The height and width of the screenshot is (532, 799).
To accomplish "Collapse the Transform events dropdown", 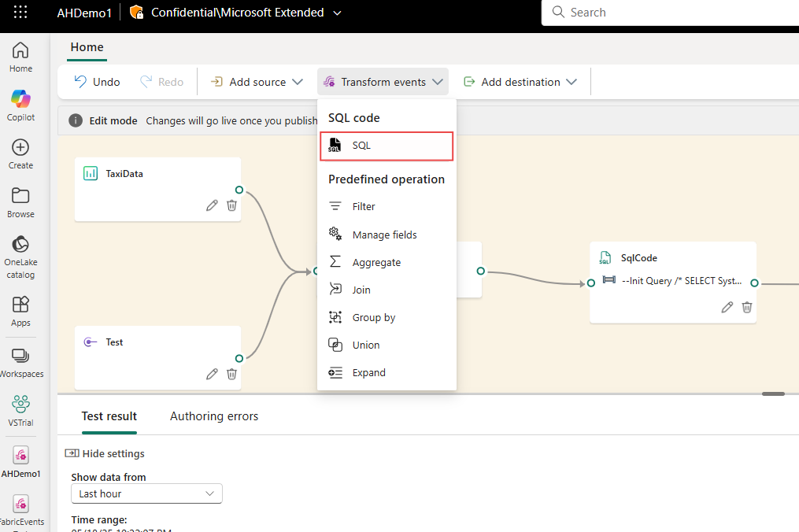I will coord(383,82).
